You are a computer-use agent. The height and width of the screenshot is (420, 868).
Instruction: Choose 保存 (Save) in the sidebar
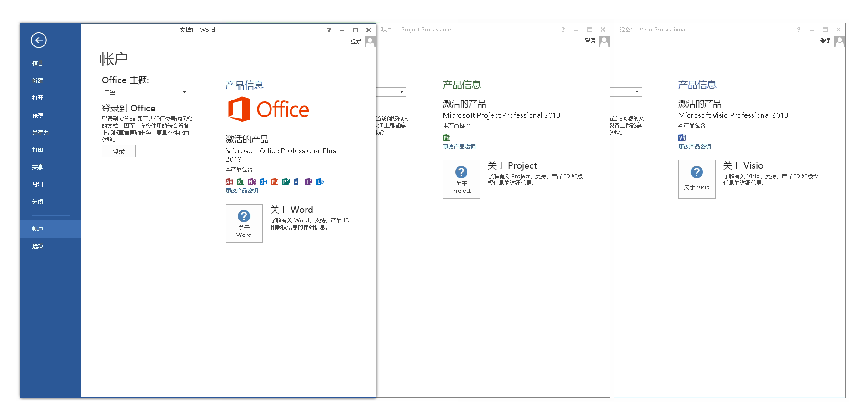[50, 115]
